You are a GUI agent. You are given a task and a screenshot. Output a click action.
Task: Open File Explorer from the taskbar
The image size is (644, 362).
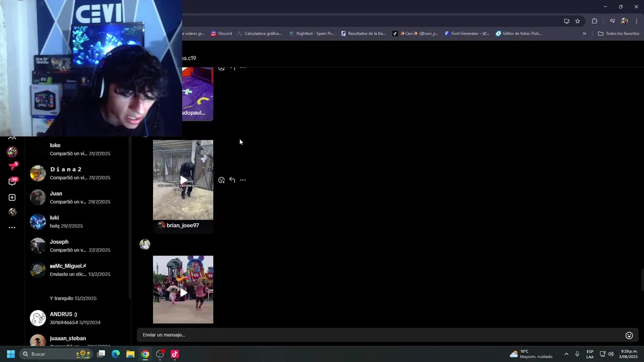130,354
